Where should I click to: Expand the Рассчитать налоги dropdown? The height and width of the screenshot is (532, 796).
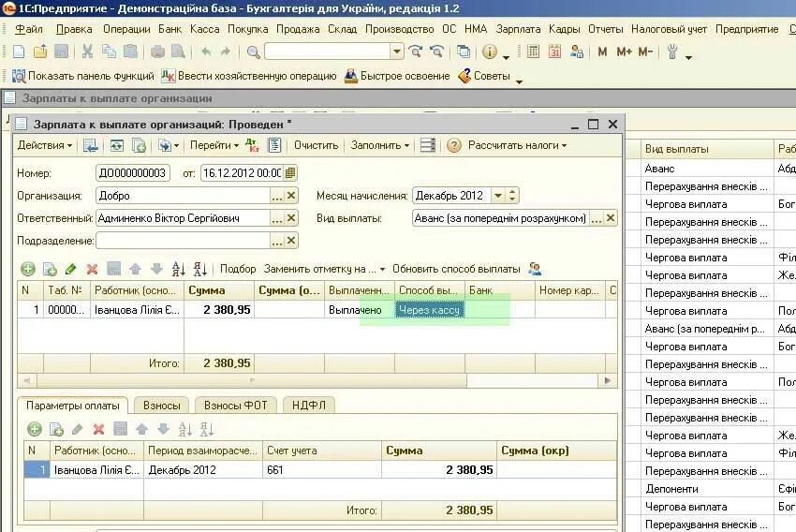point(517,145)
